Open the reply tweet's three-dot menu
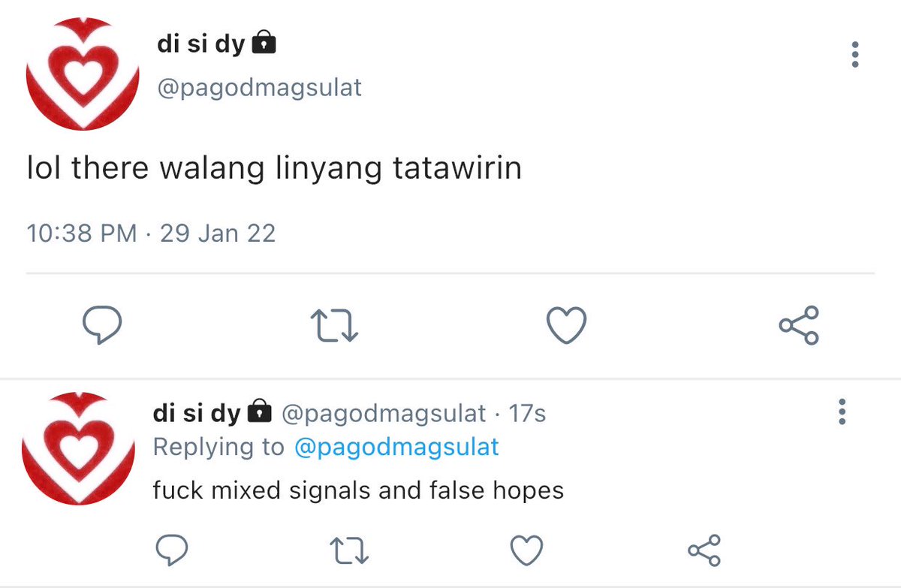This screenshot has width=901, height=588. (x=842, y=412)
